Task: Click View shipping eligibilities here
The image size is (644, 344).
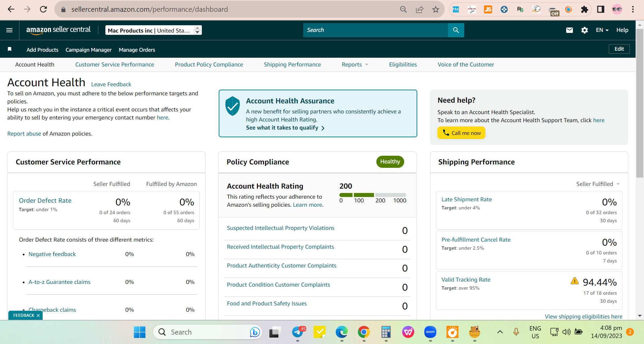Action: [584, 316]
